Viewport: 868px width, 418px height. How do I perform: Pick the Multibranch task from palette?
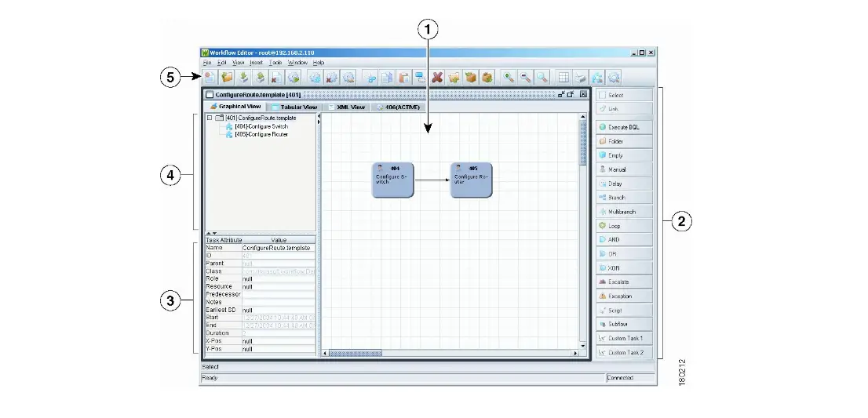[625, 212]
